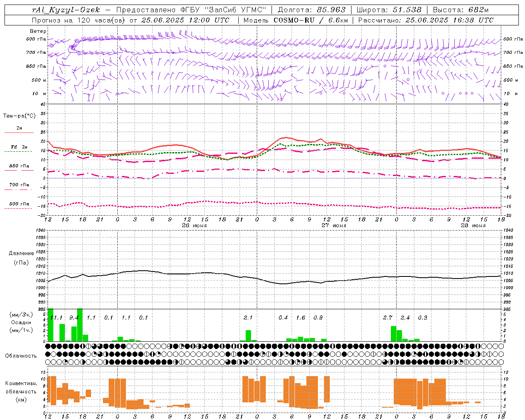This screenshot has width=525, height=420.
Task: Click the 700 гПа temperature legend entry
Action: pos(19,185)
